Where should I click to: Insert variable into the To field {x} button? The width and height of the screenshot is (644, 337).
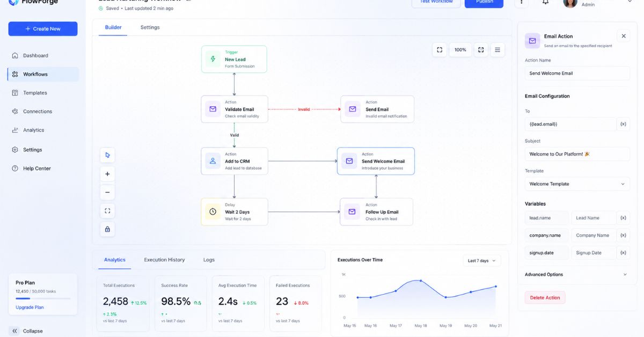pos(623,124)
